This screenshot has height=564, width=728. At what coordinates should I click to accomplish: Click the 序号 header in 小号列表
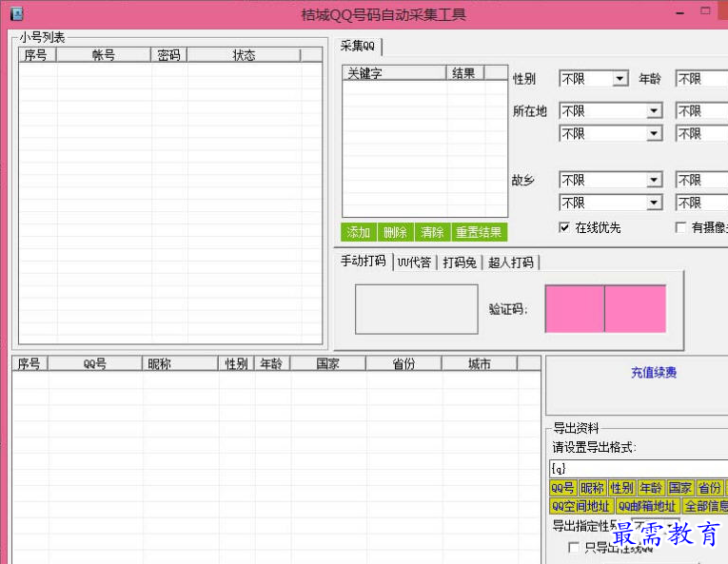(x=37, y=55)
